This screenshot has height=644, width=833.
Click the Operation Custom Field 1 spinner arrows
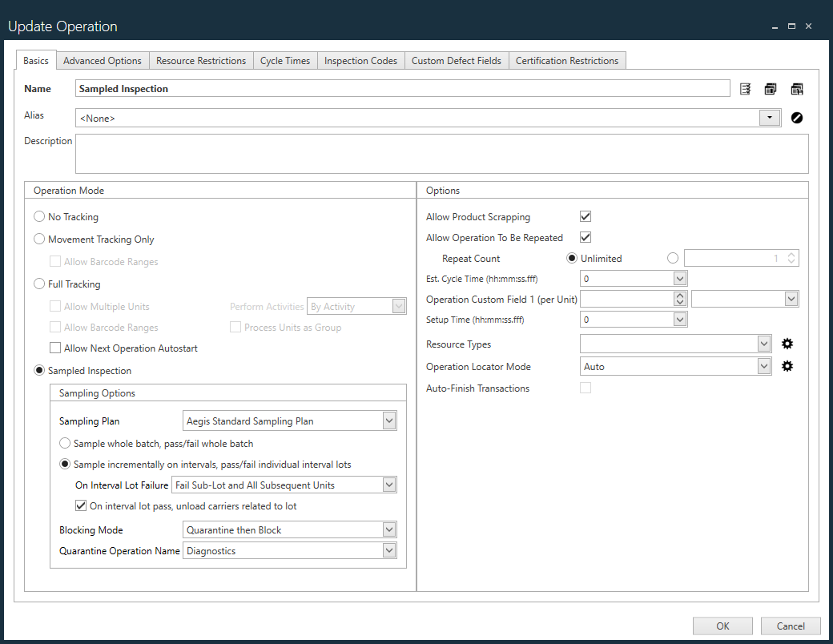pyautogui.click(x=680, y=299)
